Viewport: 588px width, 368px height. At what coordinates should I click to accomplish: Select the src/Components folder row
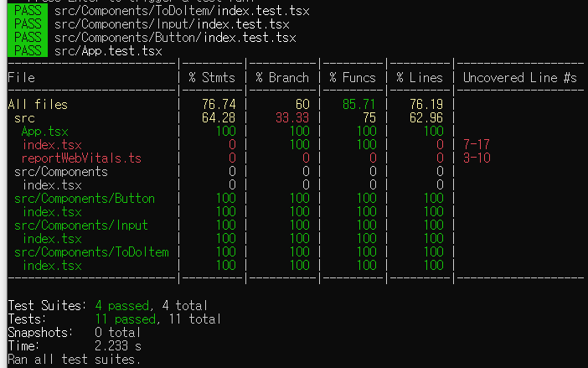61,172
